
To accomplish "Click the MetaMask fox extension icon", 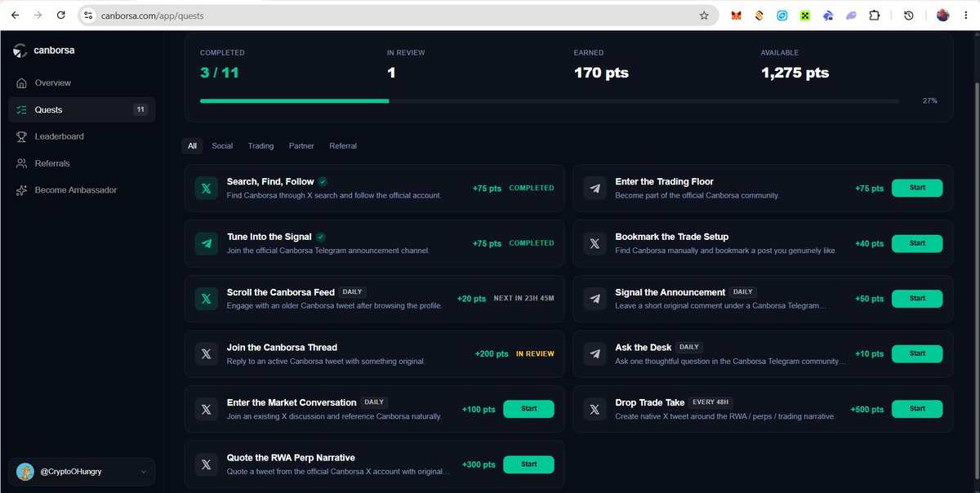I will coord(736,16).
